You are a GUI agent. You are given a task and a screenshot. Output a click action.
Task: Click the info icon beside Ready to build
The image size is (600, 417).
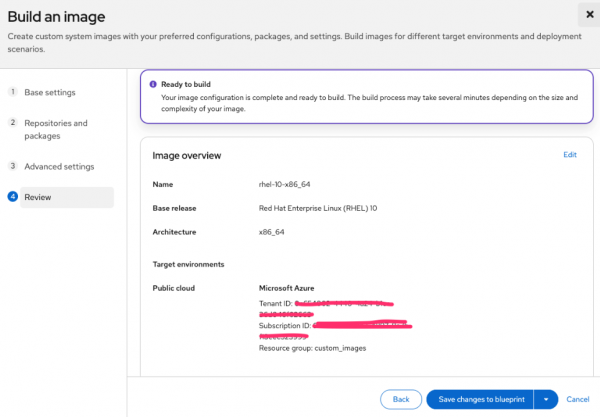(x=153, y=84)
